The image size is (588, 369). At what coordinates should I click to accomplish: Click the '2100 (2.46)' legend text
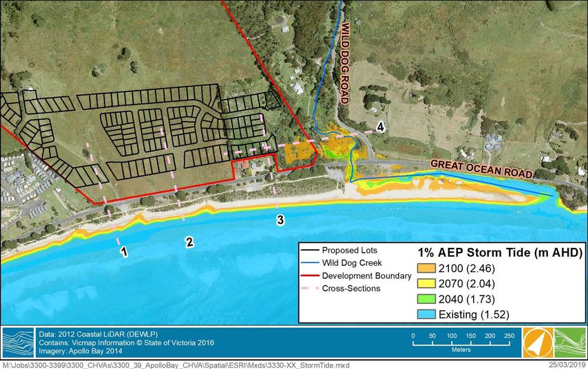coord(466,269)
